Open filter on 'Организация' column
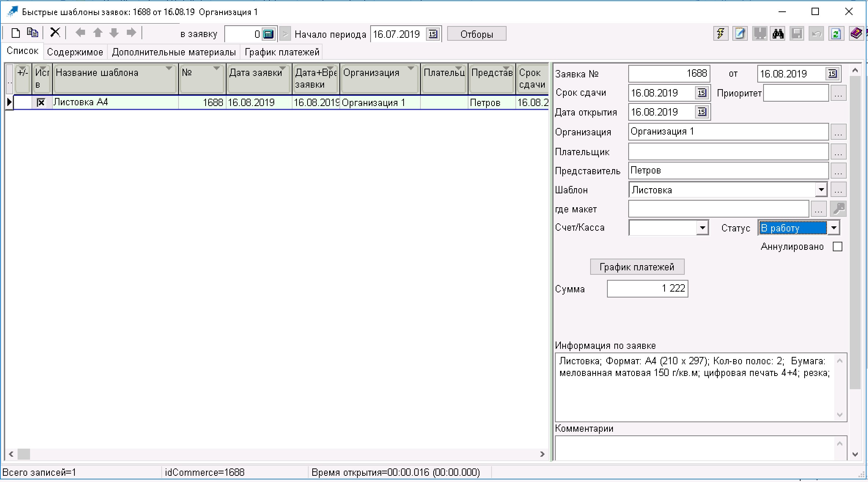868x482 pixels. tap(411, 69)
